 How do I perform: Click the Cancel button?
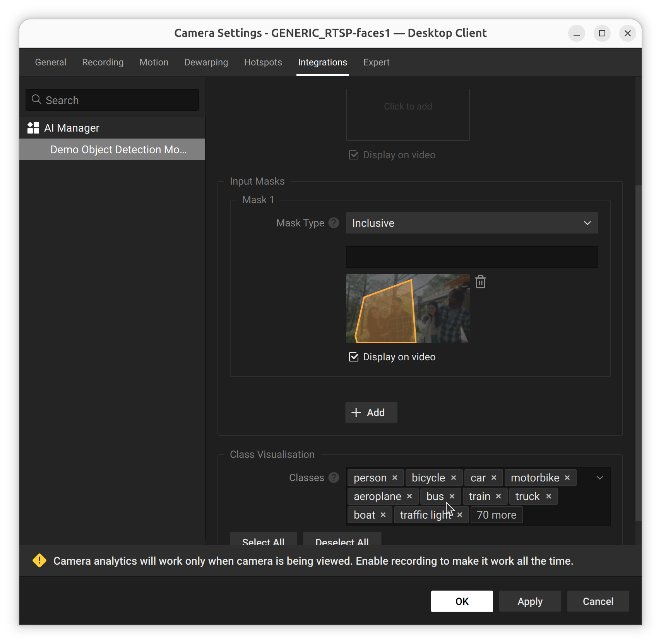coord(598,601)
